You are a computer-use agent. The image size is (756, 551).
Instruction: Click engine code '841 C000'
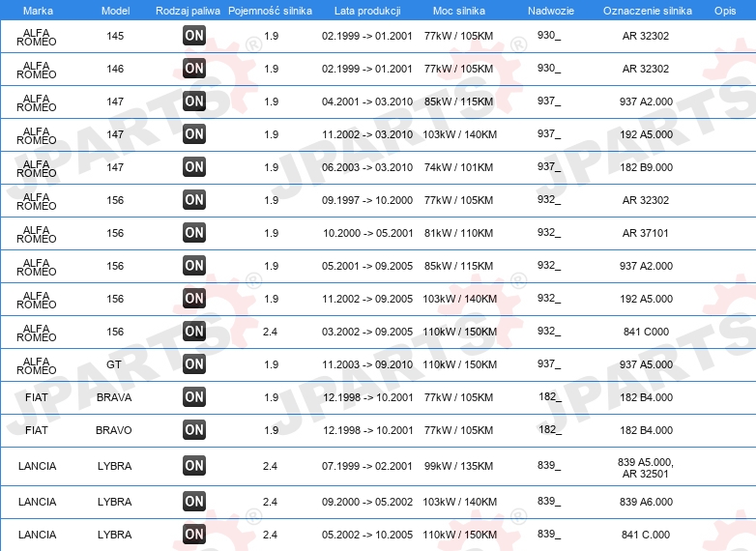pos(646,332)
